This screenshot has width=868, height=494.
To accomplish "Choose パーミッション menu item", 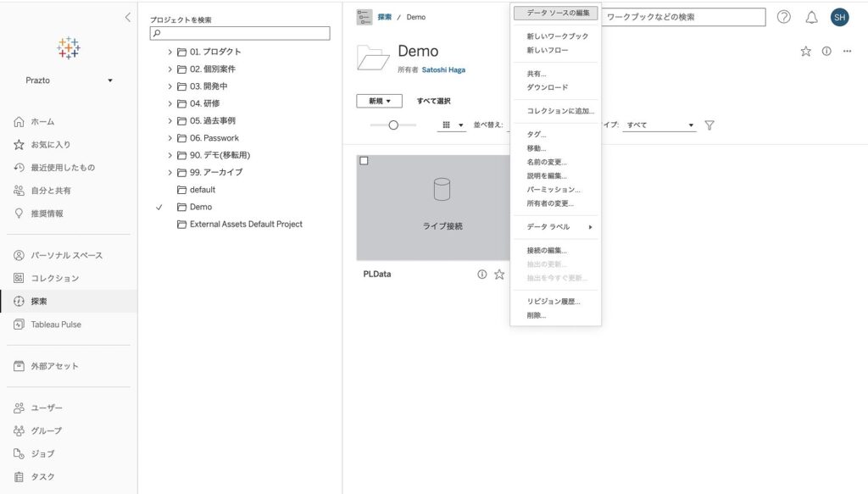I will pos(556,190).
